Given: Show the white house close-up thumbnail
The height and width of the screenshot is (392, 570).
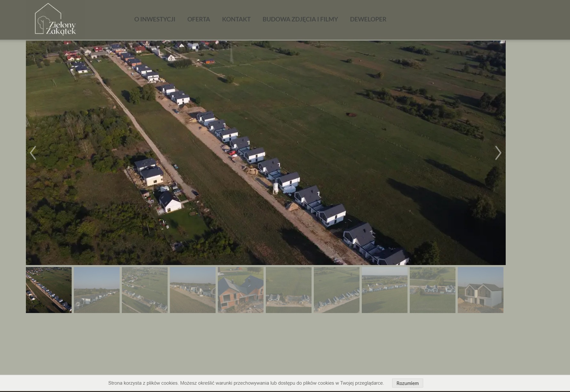Looking at the screenshot, I should click(480, 290).
